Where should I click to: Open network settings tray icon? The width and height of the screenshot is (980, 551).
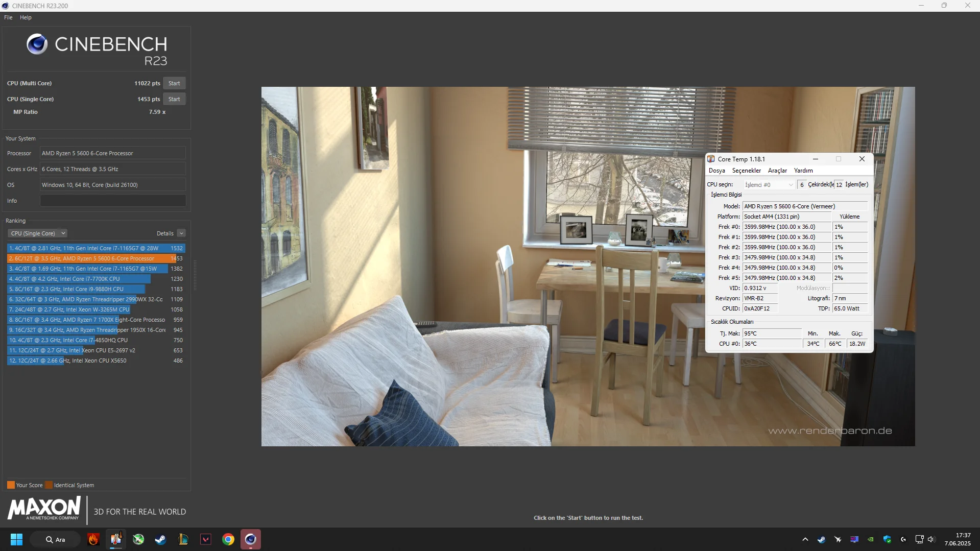click(919, 539)
